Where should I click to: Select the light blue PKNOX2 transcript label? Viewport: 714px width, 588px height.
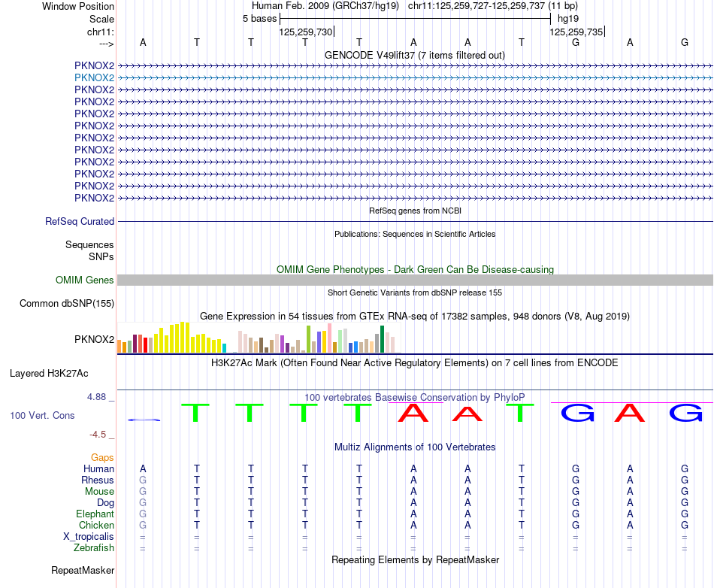[94, 78]
